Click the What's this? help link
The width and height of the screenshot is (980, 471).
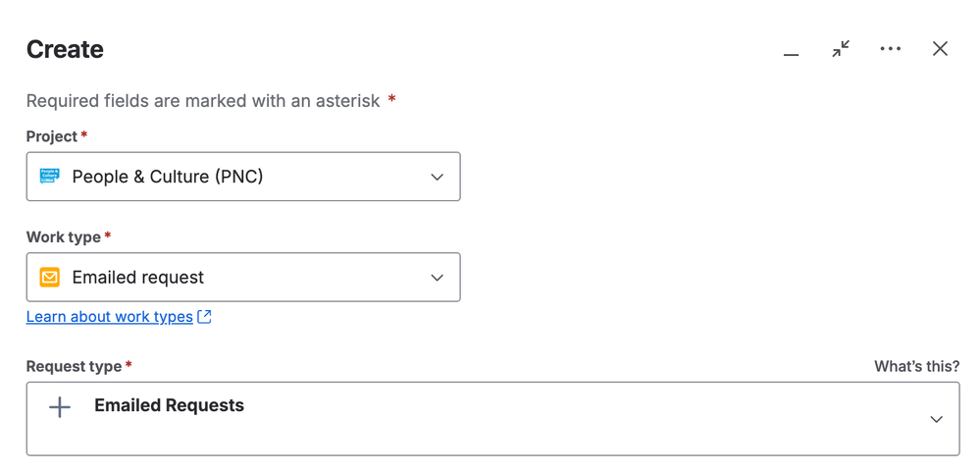(916, 366)
